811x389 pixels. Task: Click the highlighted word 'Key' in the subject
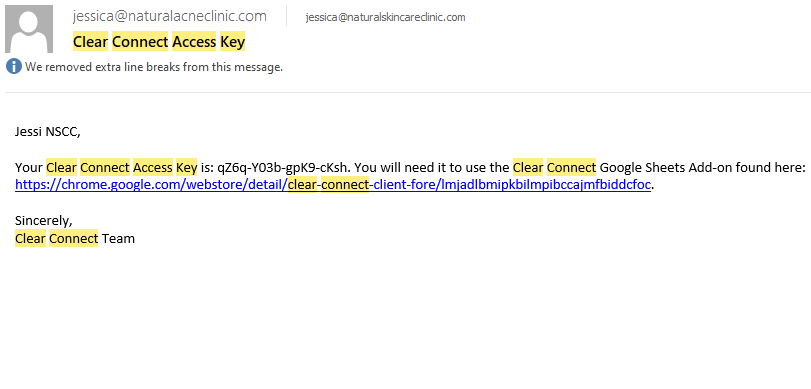coord(232,42)
